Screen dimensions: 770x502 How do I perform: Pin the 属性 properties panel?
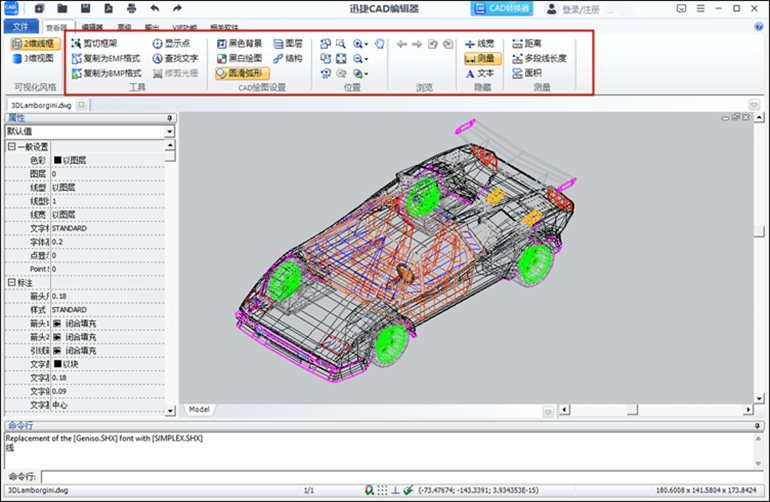tap(169, 118)
